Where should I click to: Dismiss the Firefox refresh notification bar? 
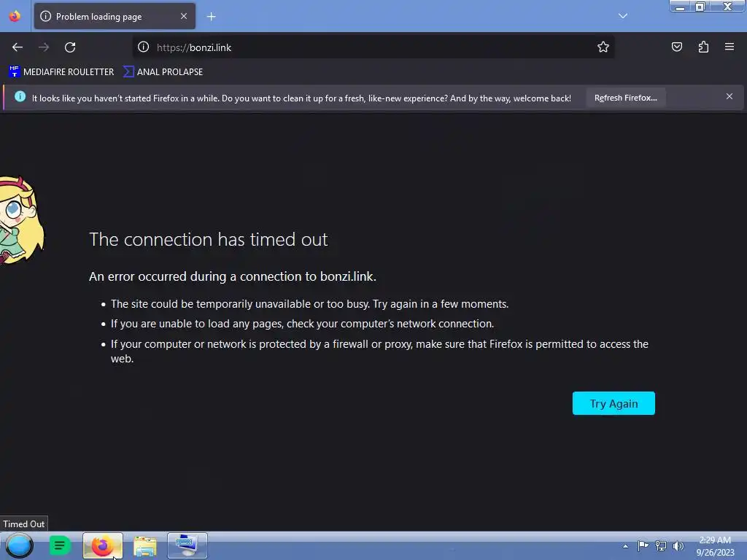[x=729, y=97]
